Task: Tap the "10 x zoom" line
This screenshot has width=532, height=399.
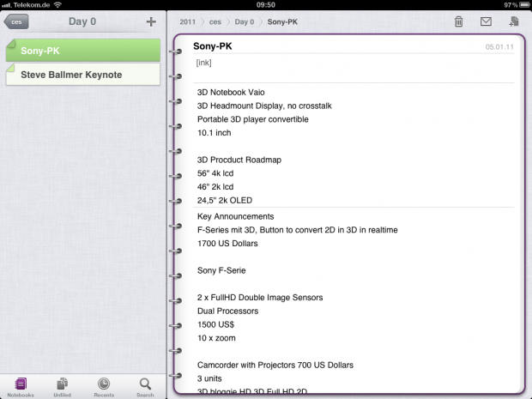Action: (216, 338)
